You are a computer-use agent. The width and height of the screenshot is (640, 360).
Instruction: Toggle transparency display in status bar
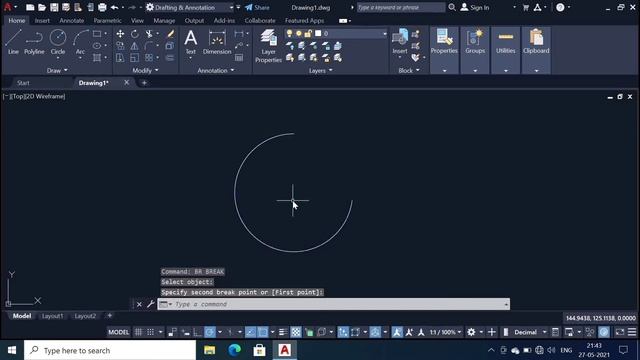(296, 332)
